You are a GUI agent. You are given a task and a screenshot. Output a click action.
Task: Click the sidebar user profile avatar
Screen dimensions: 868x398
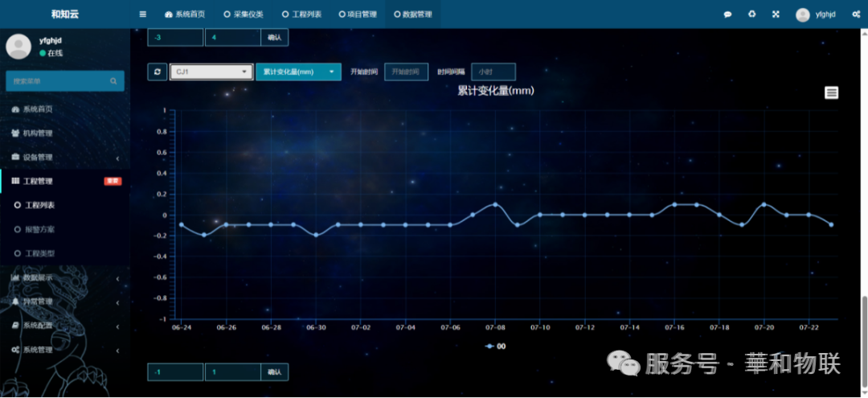(18, 47)
